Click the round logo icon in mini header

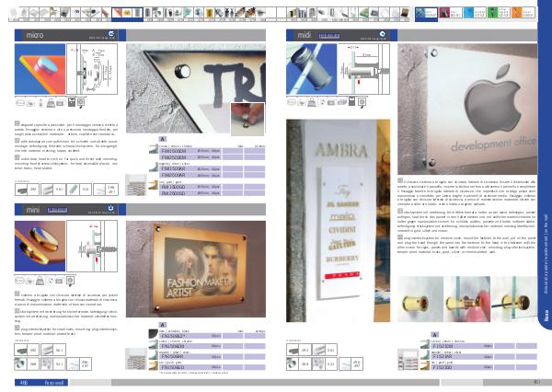[111, 208]
